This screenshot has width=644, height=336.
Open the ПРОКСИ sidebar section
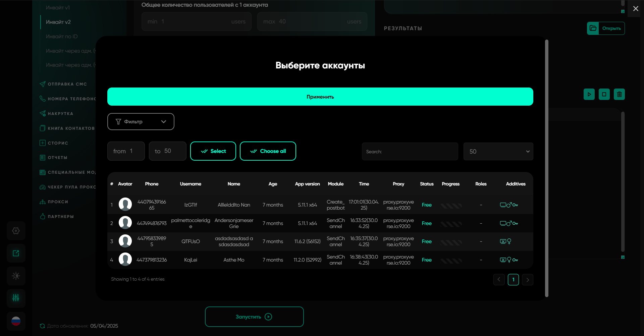coord(58,202)
